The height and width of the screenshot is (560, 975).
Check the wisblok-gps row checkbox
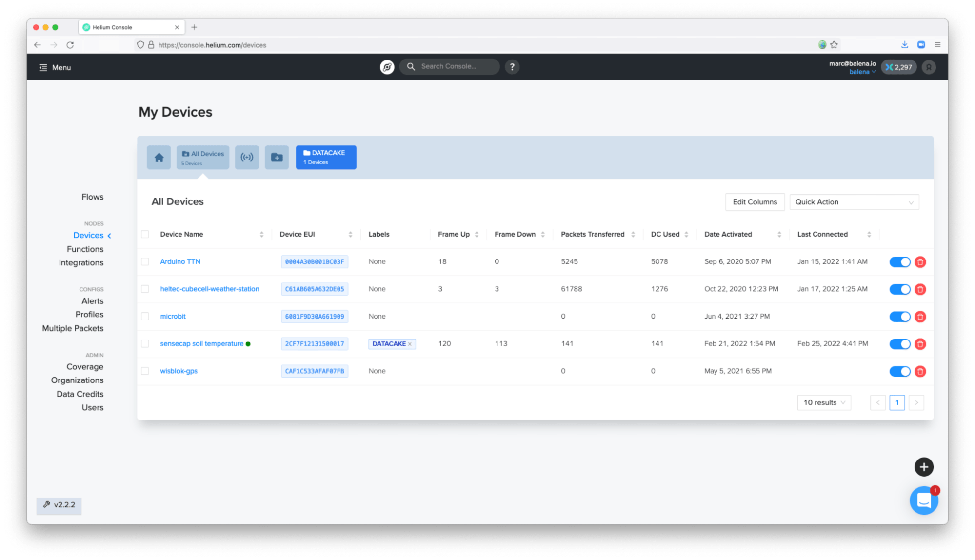click(145, 371)
